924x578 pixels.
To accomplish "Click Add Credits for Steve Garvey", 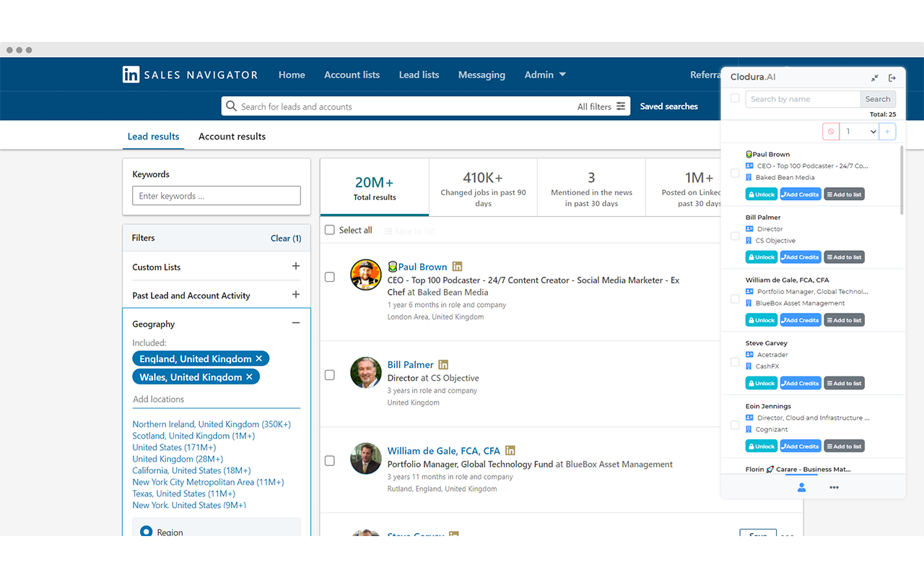I will [801, 383].
